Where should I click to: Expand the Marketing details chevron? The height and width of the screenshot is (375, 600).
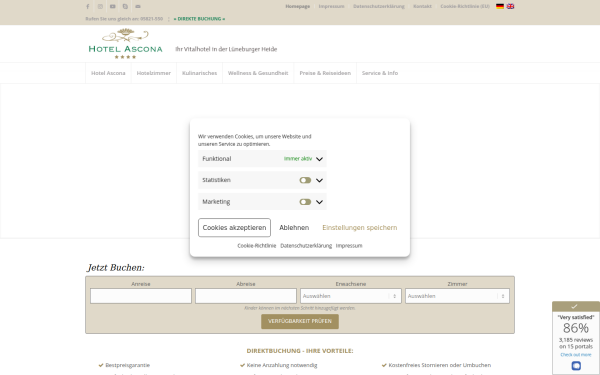click(320, 202)
